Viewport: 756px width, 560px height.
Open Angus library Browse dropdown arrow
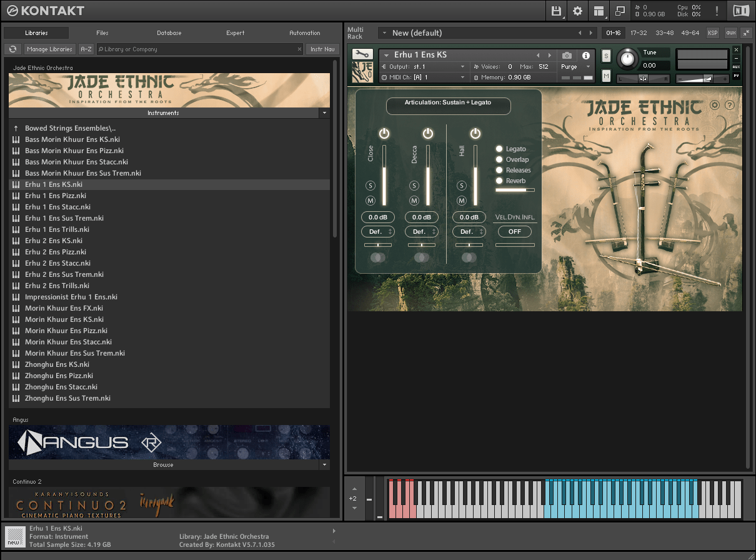click(324, 465)
